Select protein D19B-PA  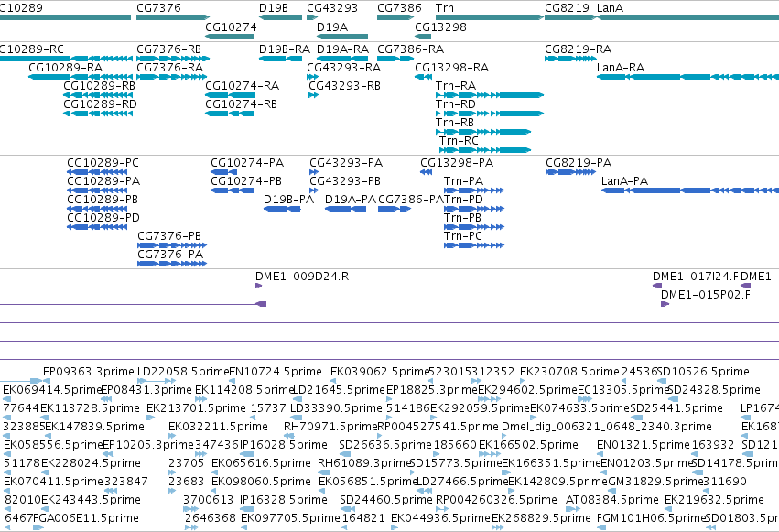(288, 200)
